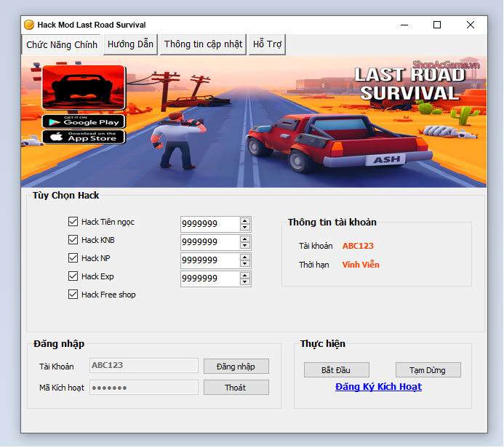
Task: Toggle the Hack KNB checkbox
Action: [x=73, y=240]
